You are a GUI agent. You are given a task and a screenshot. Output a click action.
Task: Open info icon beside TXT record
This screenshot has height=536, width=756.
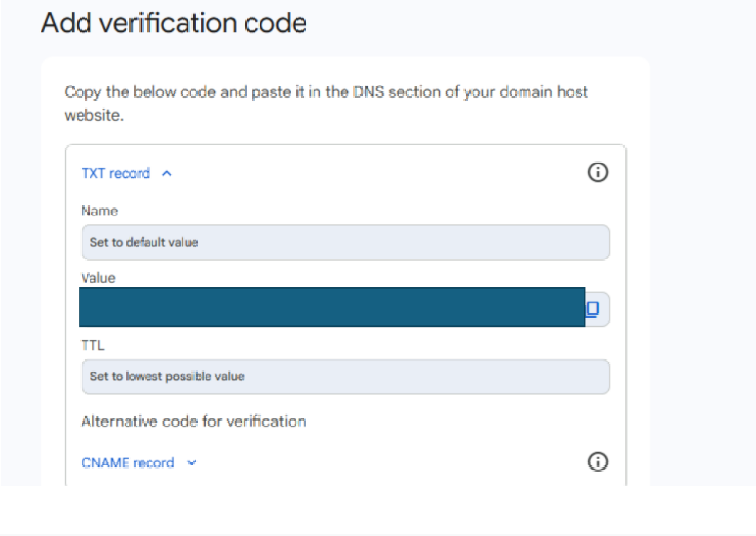coord(598,173)
